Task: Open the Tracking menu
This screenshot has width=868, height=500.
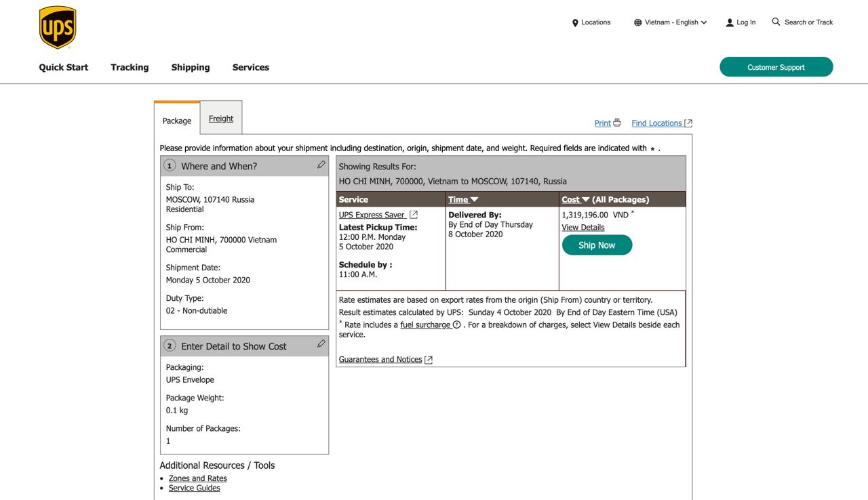Action: 130,67
